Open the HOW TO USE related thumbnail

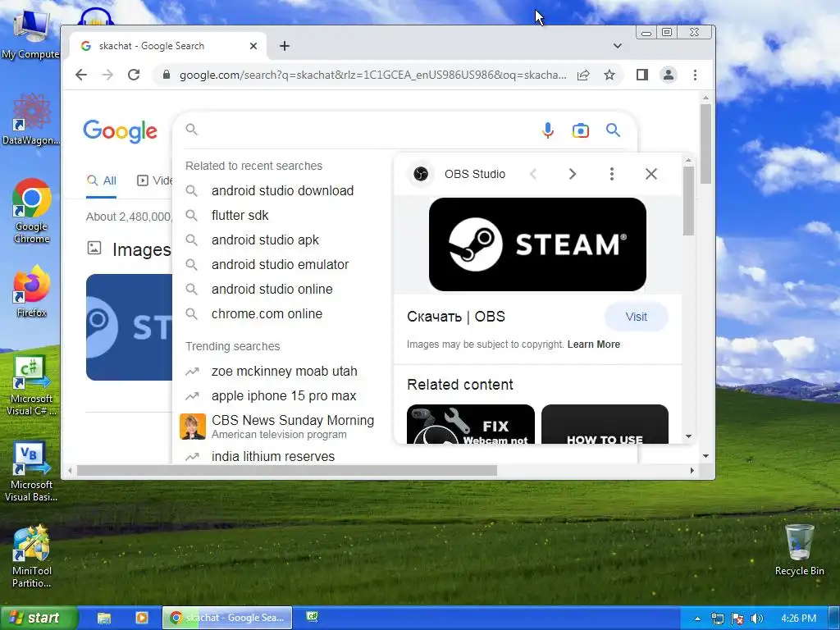(605, 424)
